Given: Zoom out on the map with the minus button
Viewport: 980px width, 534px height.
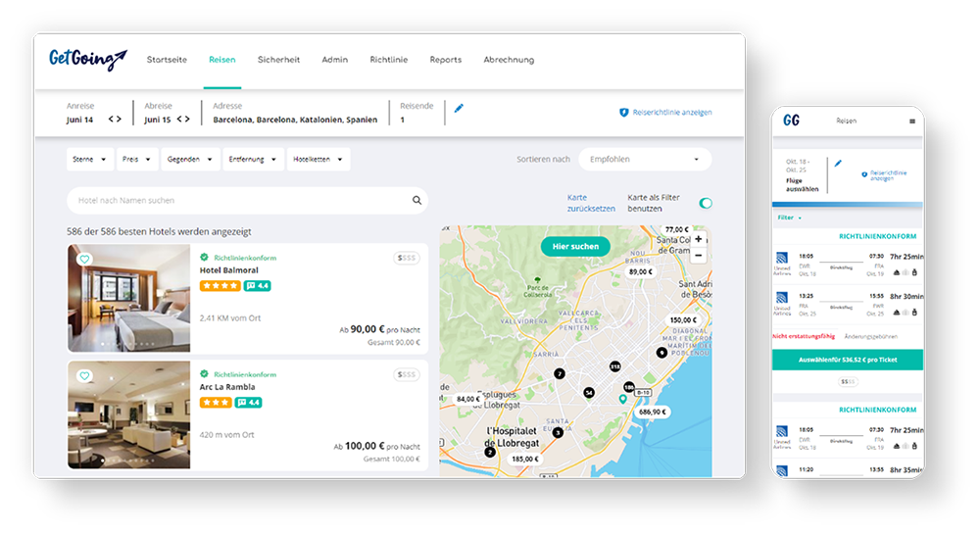Looking at the screenshot, I should tap(698, 255).
